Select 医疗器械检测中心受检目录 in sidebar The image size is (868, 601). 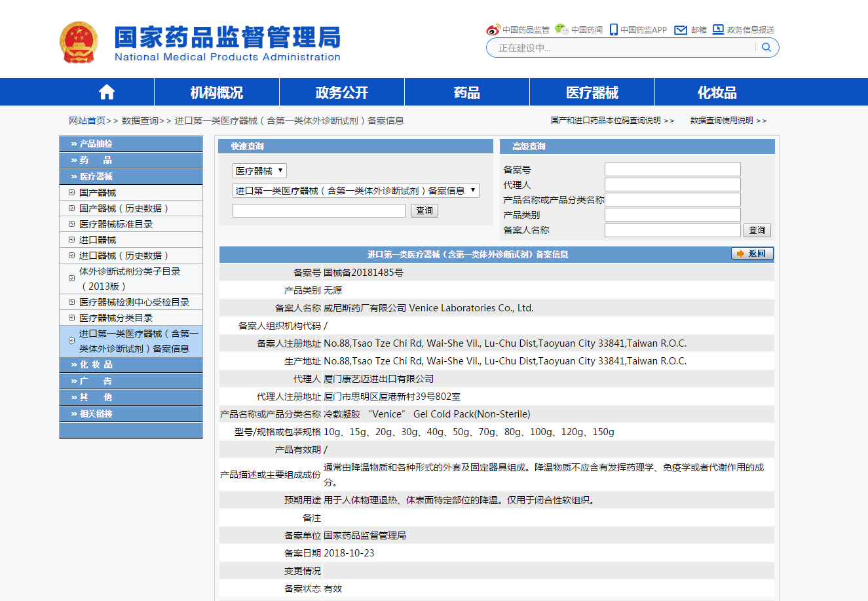(x=134, y=302)
